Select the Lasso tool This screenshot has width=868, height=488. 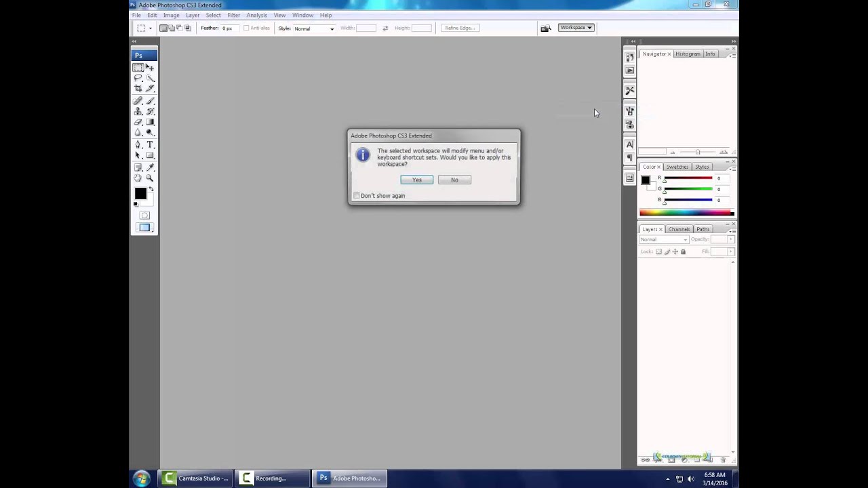[x=138, y=78]
